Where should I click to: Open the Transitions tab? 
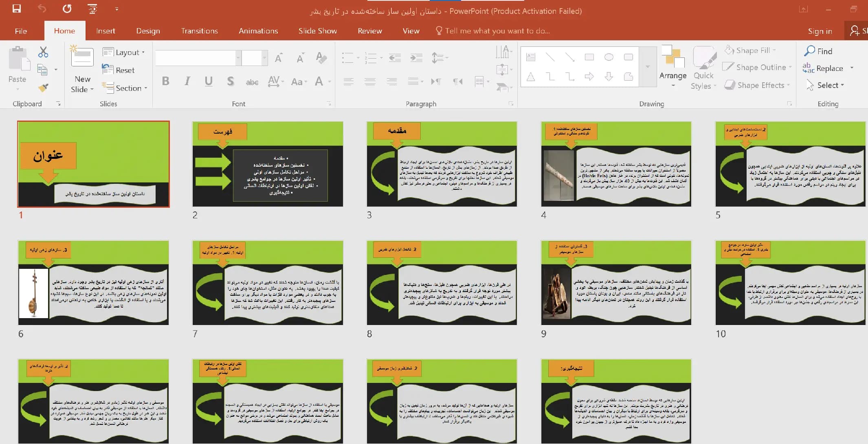click(x=200, y=31)
